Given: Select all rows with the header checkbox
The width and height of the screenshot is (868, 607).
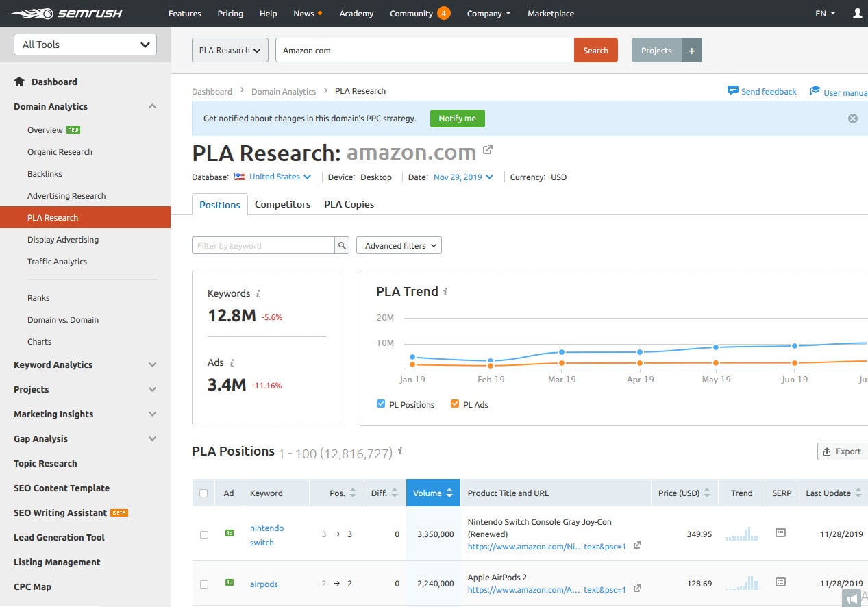Looking at the screenshot, I should coord(203,493).
